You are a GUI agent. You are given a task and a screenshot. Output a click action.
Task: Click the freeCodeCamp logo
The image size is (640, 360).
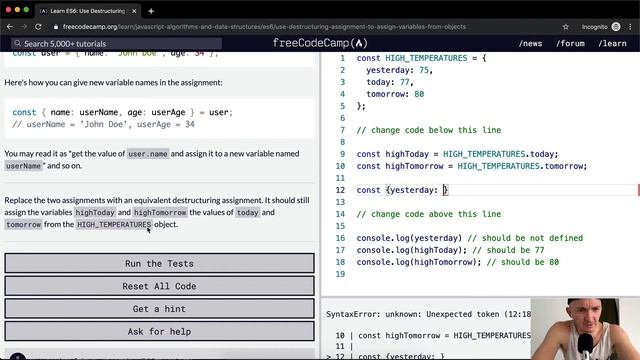320,43
